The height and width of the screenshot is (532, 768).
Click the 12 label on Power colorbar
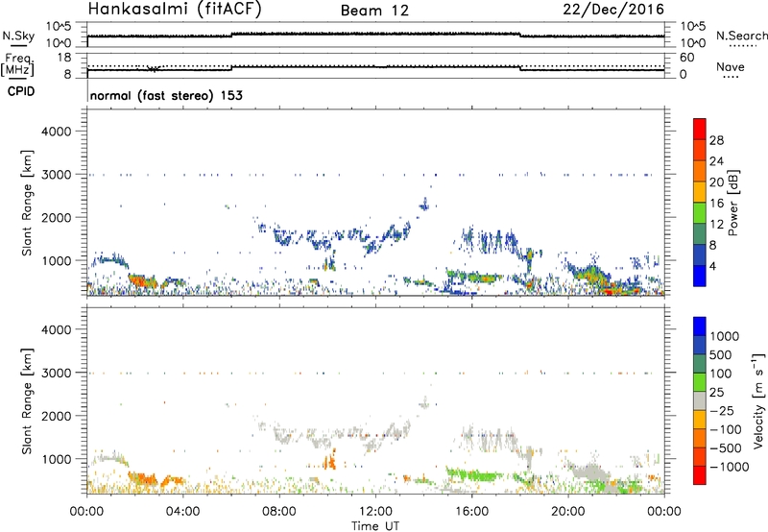pos(716,225)
